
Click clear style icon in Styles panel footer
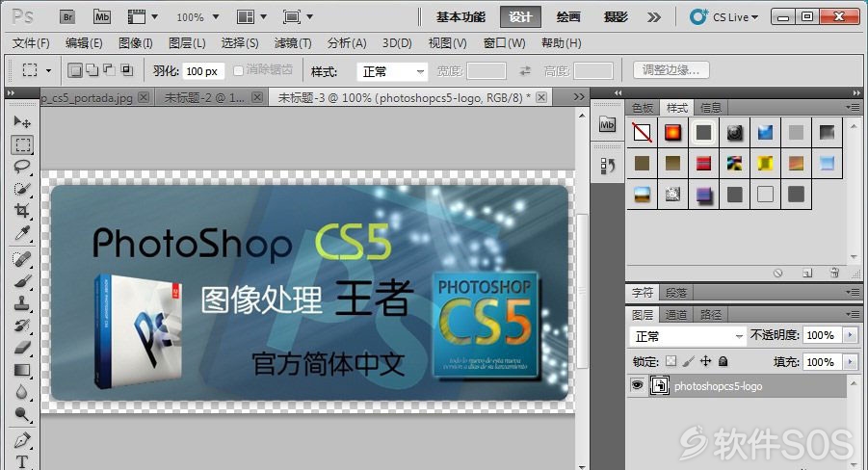777,273
